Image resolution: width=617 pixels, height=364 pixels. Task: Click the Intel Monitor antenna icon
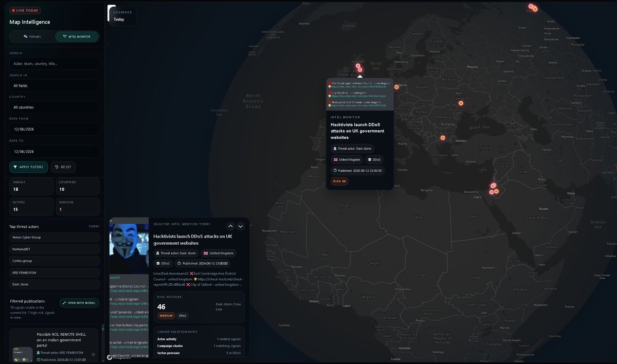pos(64,37)
